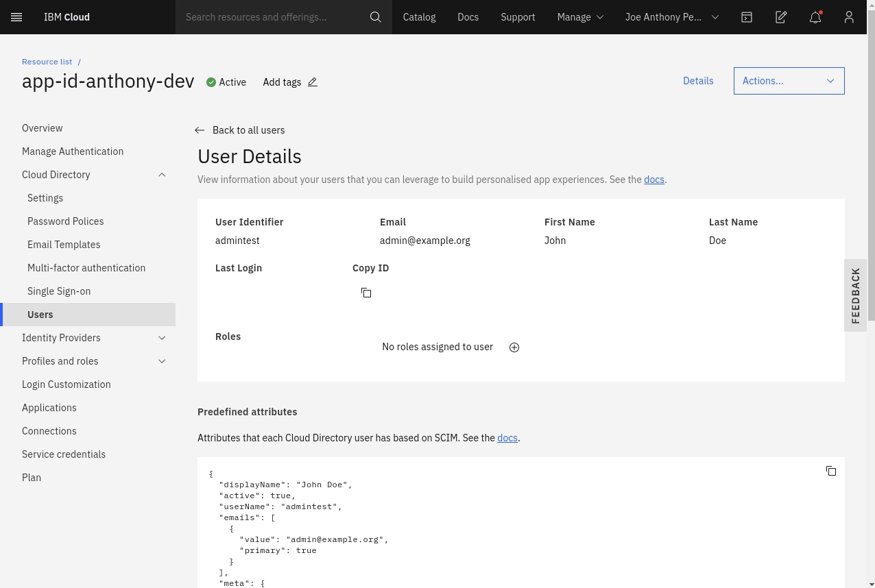Click the Add tags pencil icon
The height and width of the screenshot is (588, 875).
(x=313, y=82)
